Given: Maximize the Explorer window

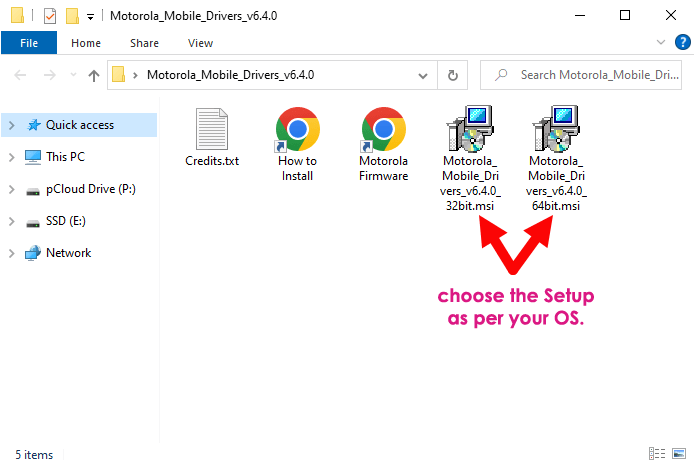Looking at the screenshot, I should pos(625,16).
